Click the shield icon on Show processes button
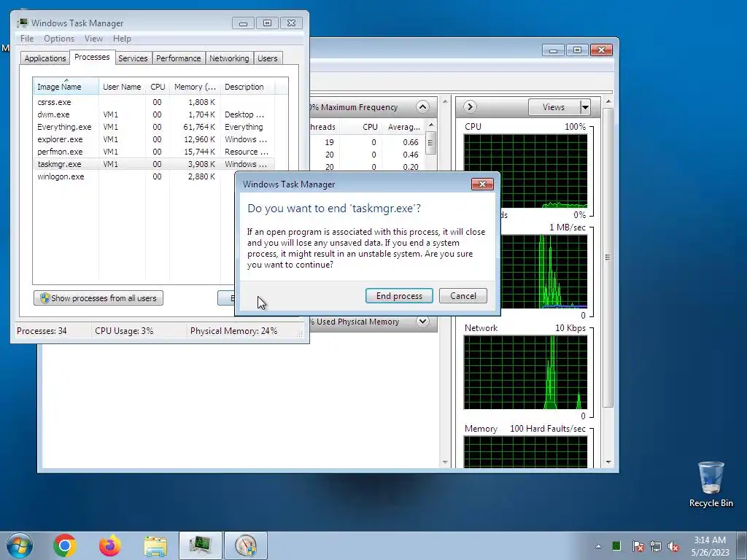 point(44,298)
